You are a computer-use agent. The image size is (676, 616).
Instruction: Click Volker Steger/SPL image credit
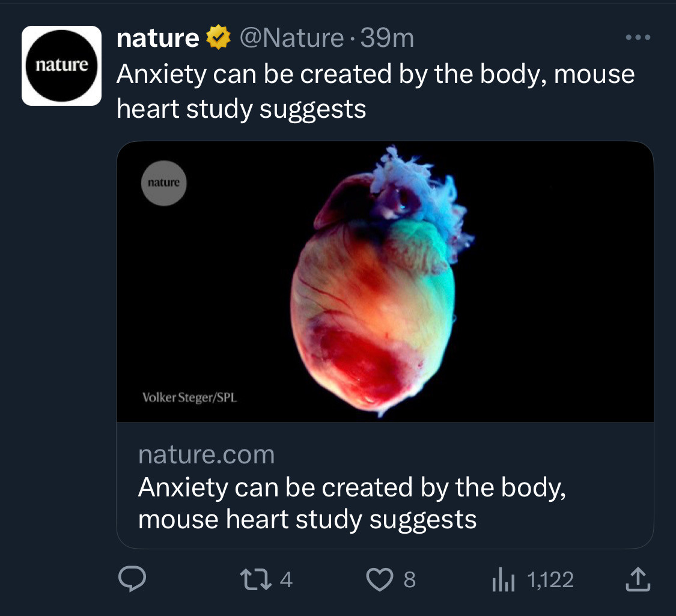point(190,397)
